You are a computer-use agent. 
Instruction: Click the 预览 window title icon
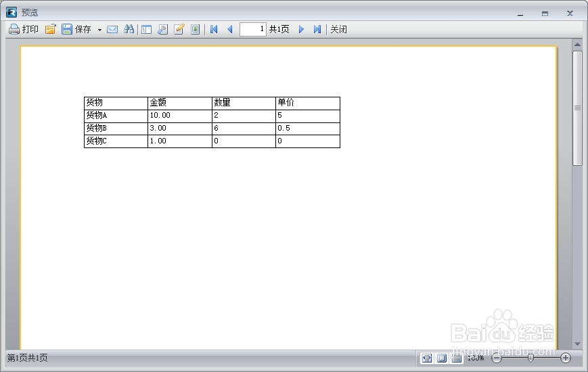click(x=12, y=12)
